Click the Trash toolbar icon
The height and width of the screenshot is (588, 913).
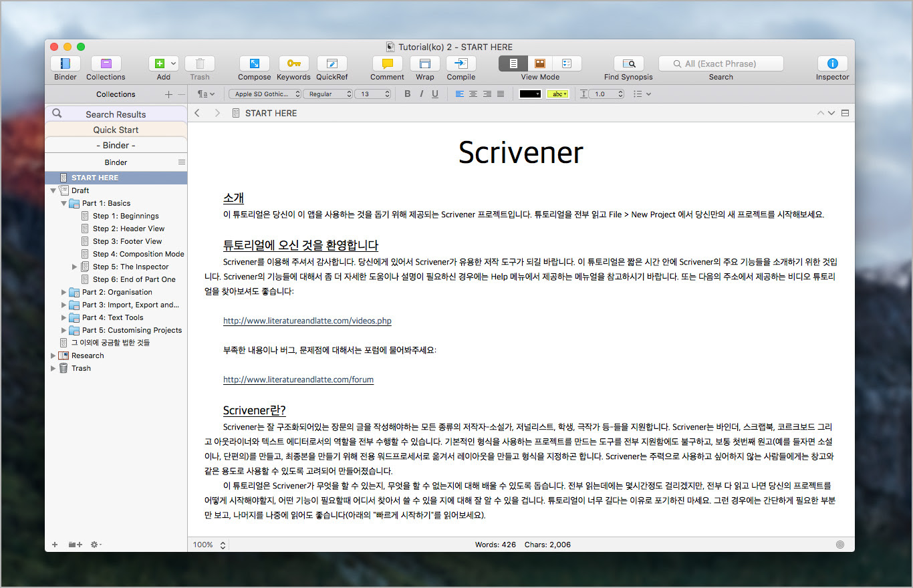[199, 63]
